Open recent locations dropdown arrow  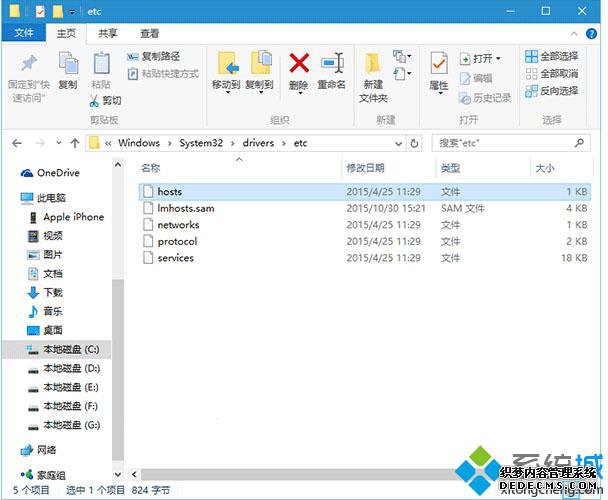coord(59,143)
